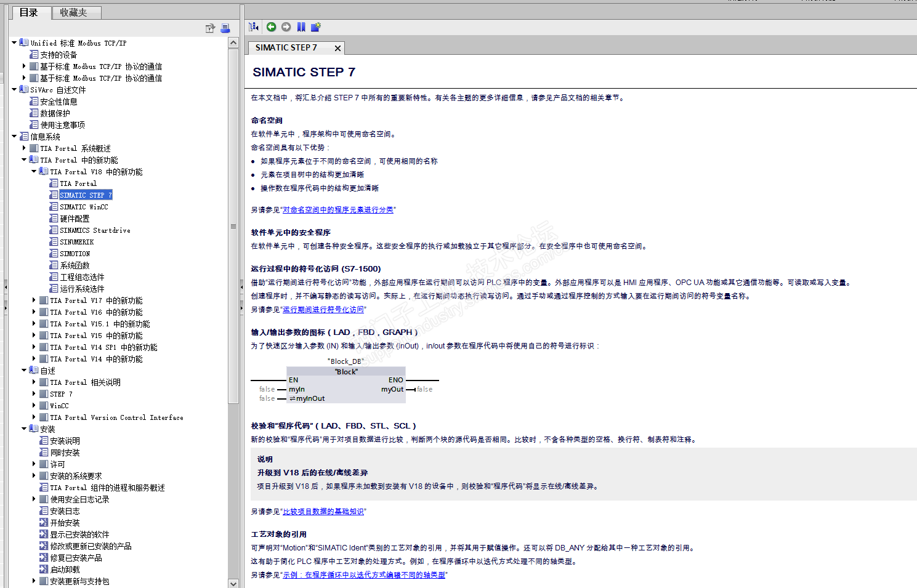The height and width of the screenshot is (588, 917).
Task: Click the open book icon beside 安装
Action: tap(34, 429)
